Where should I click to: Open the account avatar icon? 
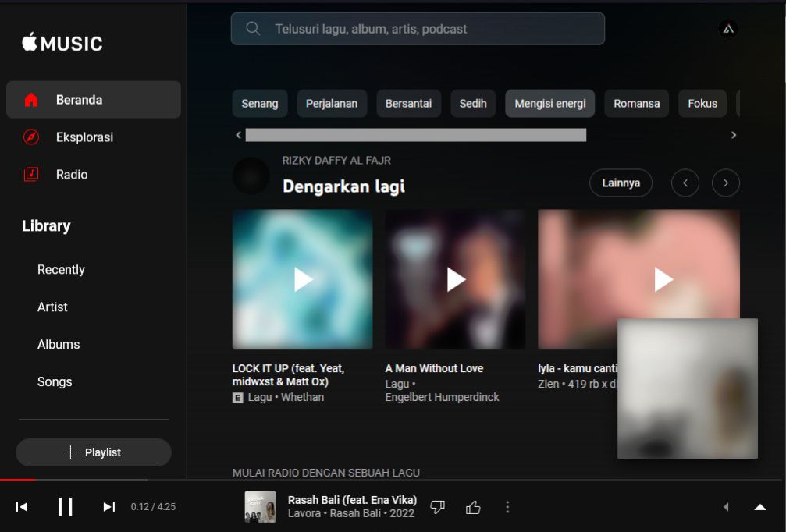728,29
